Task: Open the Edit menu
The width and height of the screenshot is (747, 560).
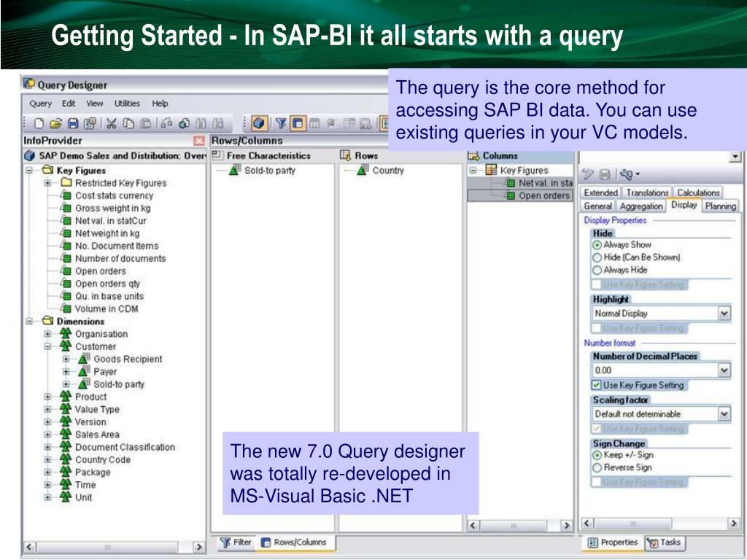Action: [x=69, y=104]
